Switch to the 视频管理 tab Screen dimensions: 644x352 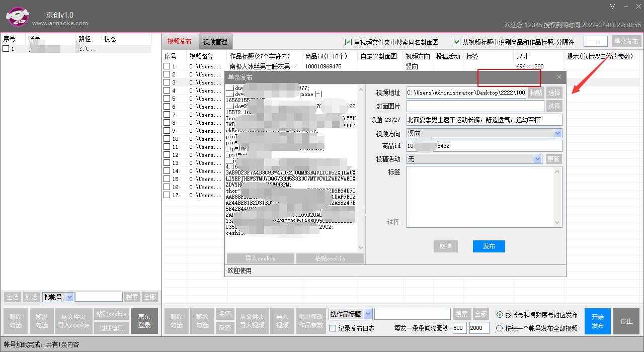click(215, 41)
